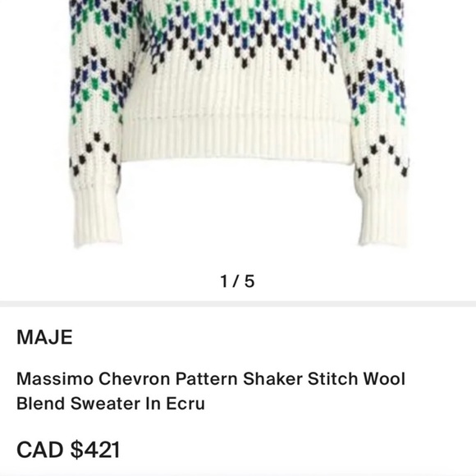Viewport: 476px width, 476px height.
Task: Click the word Ecru in title
Action: [185, 404]
